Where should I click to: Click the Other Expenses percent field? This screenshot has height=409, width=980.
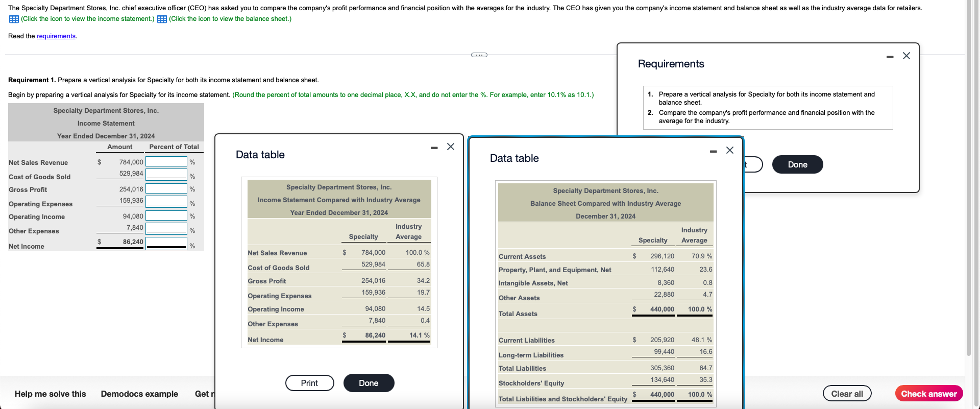coord(166,228)
